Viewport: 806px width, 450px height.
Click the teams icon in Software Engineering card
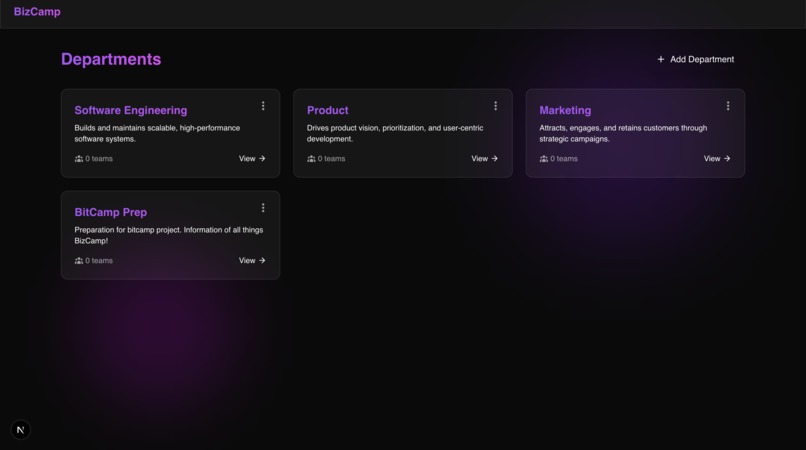(79, 158)
